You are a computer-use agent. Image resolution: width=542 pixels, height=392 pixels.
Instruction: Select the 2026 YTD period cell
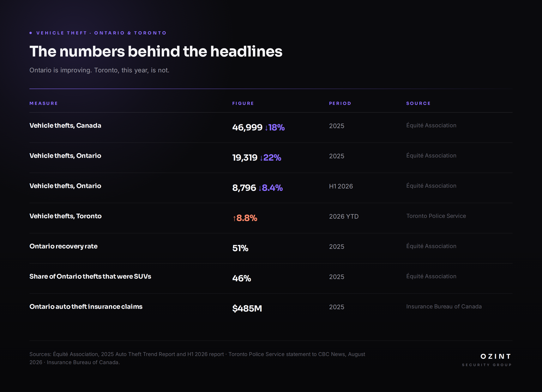pos(344,217)
